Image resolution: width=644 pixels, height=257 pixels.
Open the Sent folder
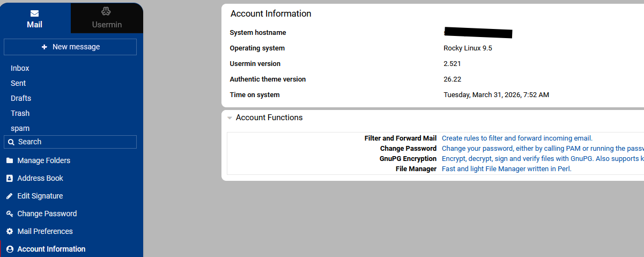(x=18, y=83)
